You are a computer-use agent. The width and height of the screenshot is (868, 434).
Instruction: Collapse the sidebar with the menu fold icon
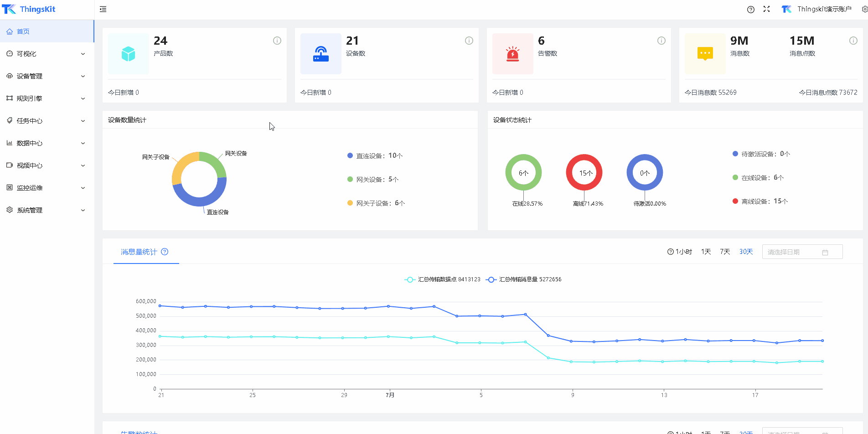(103, 9)
